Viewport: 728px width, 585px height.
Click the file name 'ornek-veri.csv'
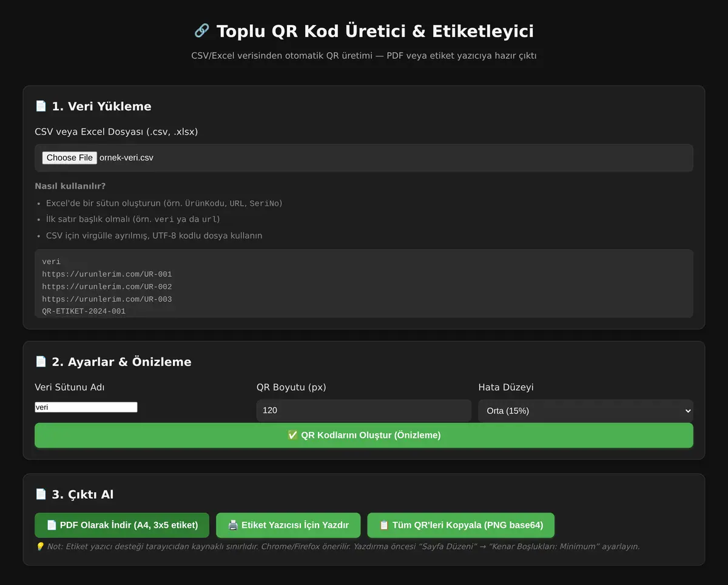126,158
